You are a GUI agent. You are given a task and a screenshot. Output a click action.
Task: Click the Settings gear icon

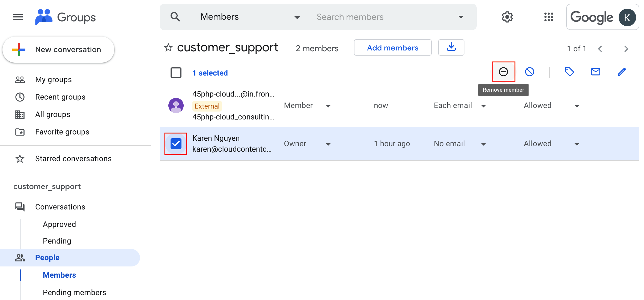(506, 17)
